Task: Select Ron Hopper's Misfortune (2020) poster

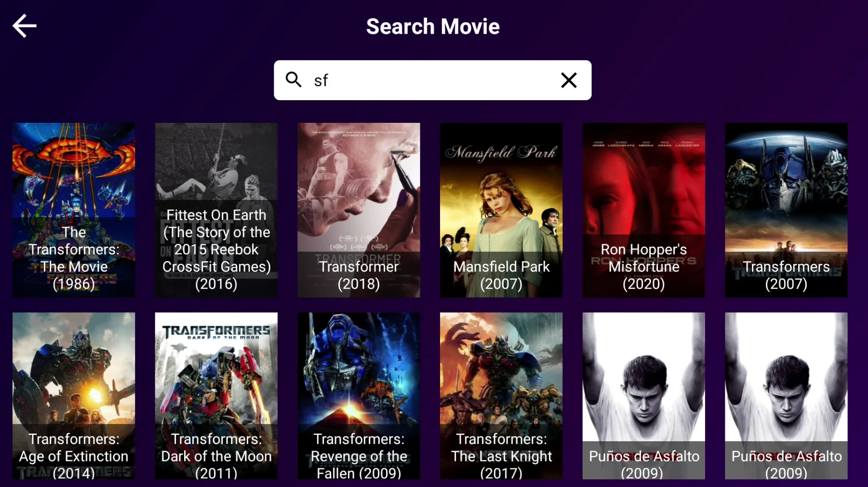Action: pos(644,210)
